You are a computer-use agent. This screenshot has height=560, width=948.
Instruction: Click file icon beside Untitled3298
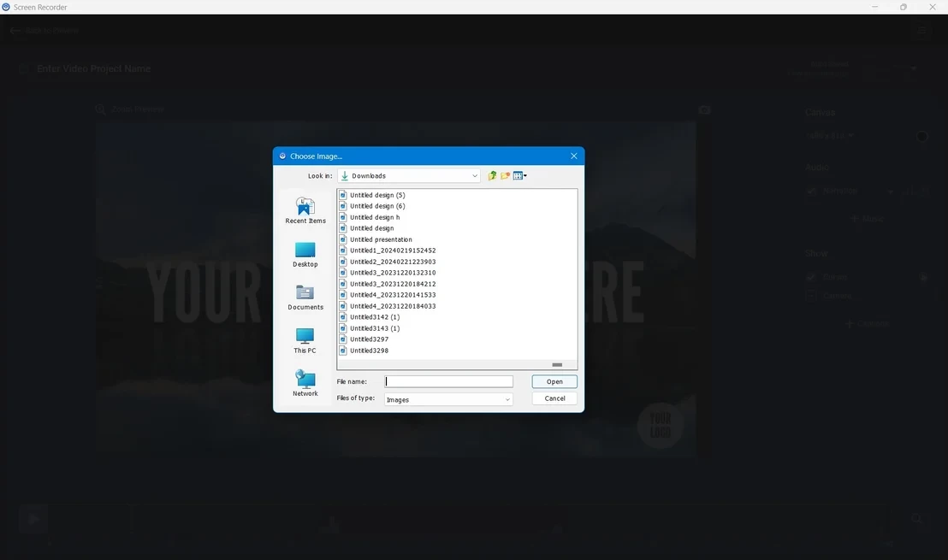343,351
